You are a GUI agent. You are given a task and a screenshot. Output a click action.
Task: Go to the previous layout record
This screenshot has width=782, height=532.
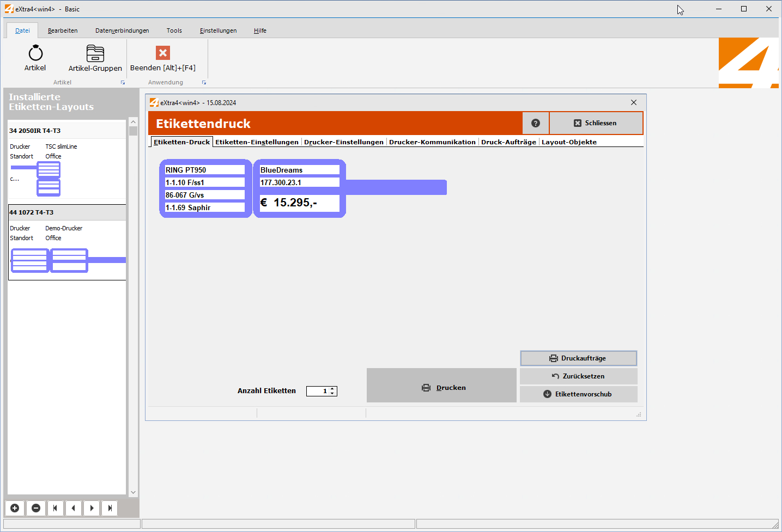coord(73,508)
